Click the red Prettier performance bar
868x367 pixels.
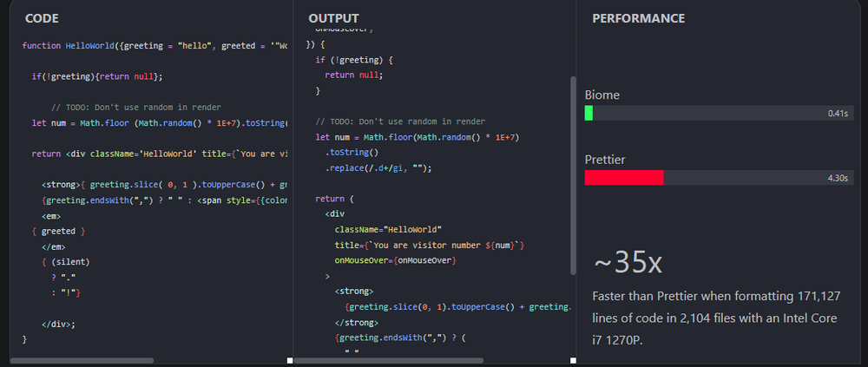point(624,178)
